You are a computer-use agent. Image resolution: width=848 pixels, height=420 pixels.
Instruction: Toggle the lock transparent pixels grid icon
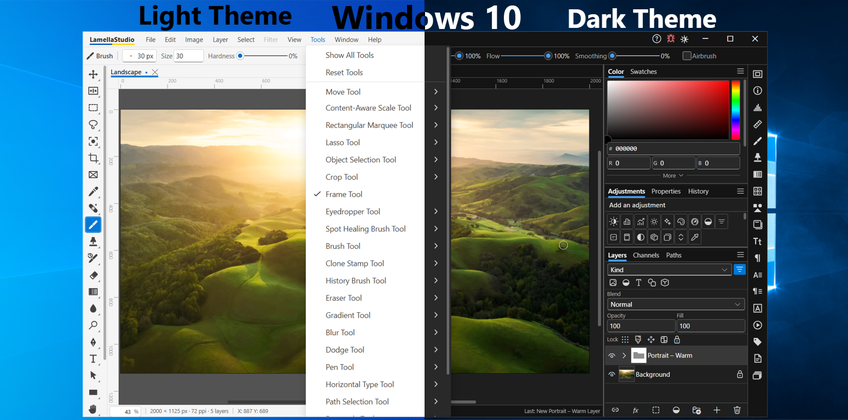pos(625,339)
